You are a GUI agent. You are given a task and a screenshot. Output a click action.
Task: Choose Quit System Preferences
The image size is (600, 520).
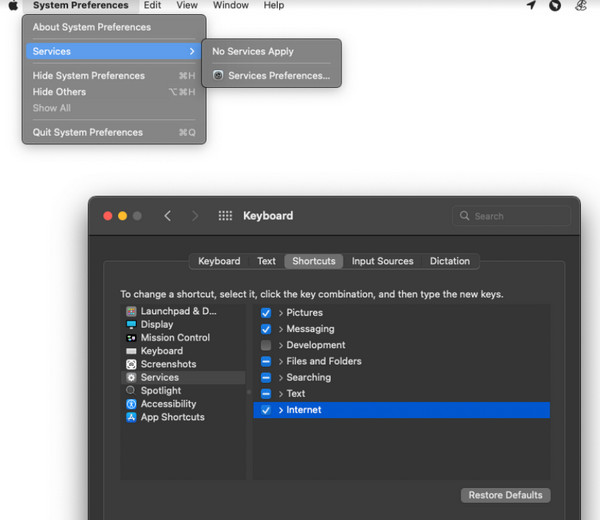[x=114, y=132]
